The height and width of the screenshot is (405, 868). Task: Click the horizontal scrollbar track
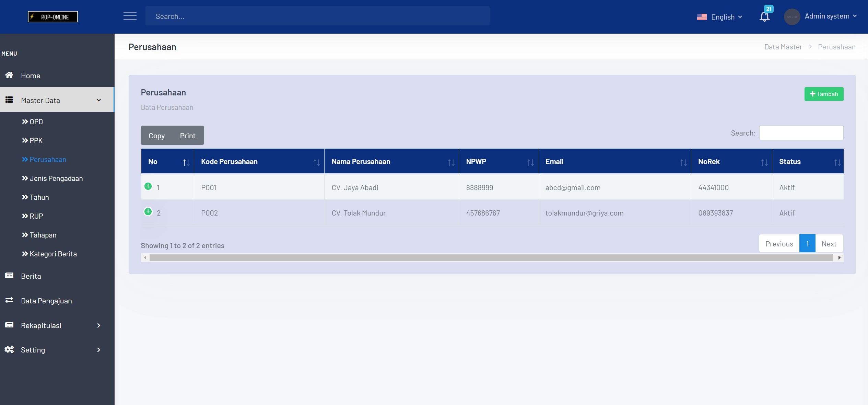pos(491,258)
